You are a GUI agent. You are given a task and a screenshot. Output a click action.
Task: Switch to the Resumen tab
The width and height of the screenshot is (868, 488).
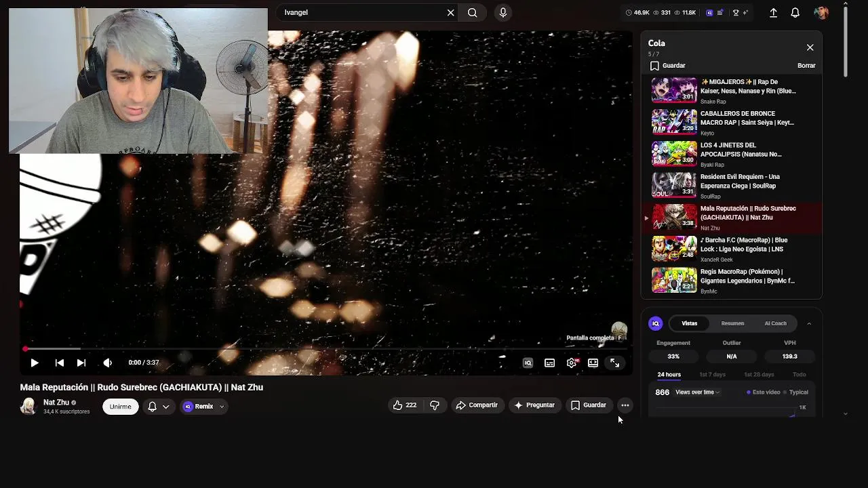tap(732, 323)
